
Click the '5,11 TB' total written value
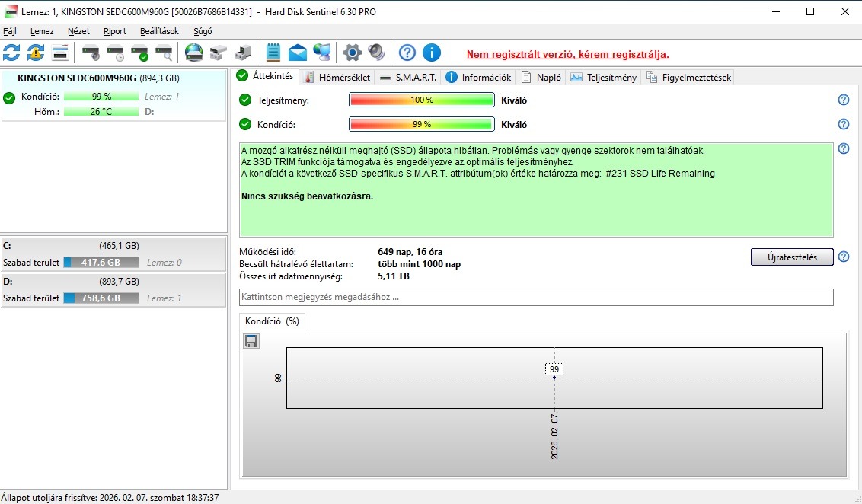[394, 276]
